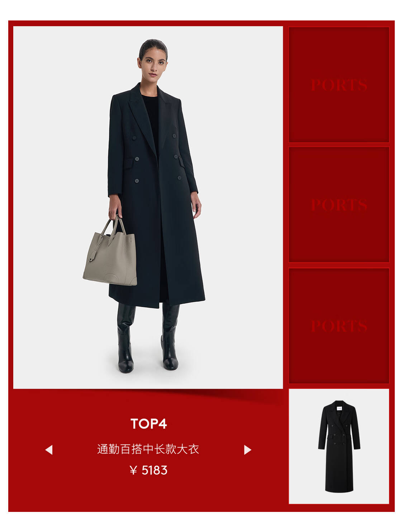
Task: Advance to the next product with the right arrow
Action: pos(247,450)
